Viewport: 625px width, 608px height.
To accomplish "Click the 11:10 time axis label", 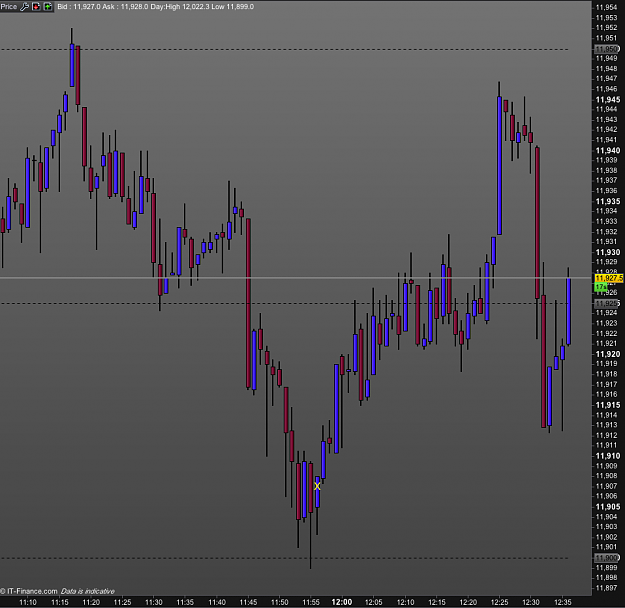I will [x=28, y=602].
